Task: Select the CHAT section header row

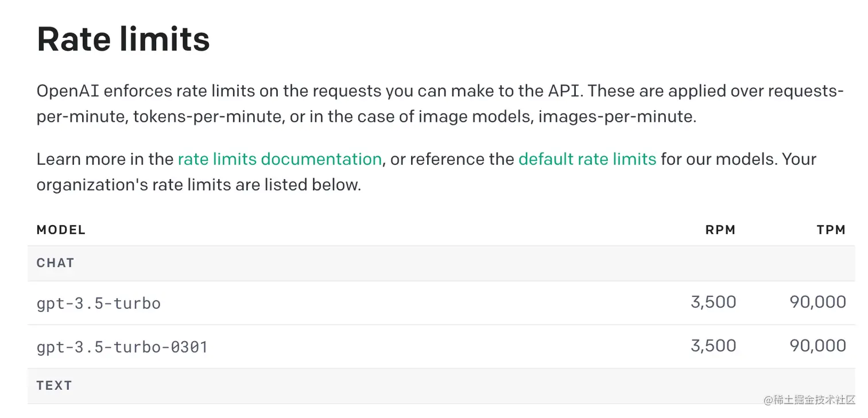Action: [x=56, y=263]
